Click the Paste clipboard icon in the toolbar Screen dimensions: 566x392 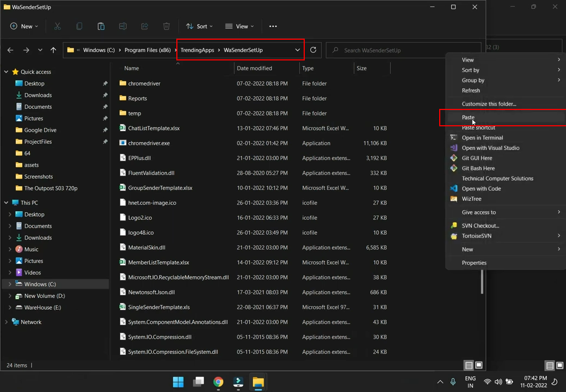(x=101, y=26)
